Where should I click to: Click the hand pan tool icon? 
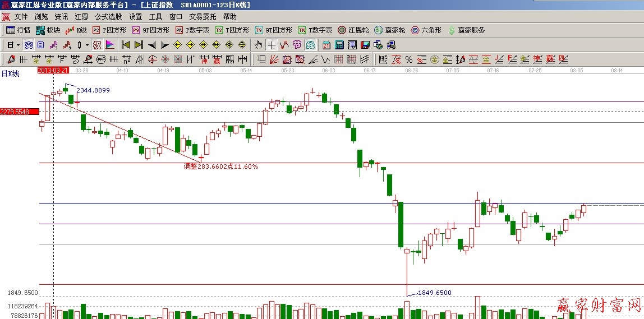[x=258, y=45]
